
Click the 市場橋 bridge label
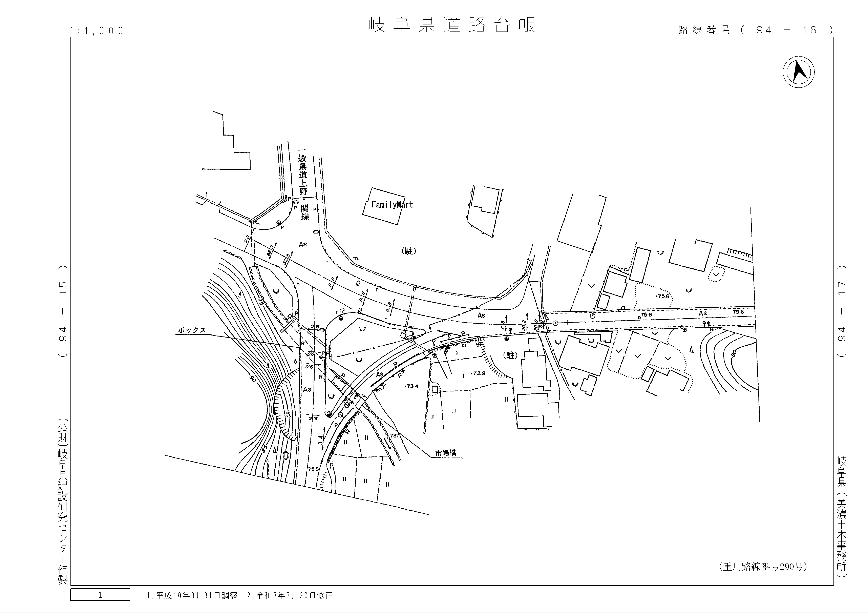tap(445, 453)
